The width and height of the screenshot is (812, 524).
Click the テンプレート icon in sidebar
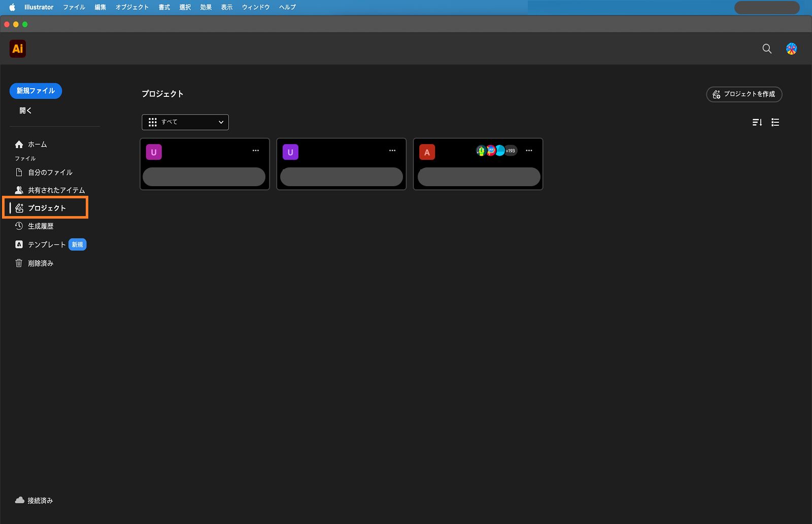19,244
